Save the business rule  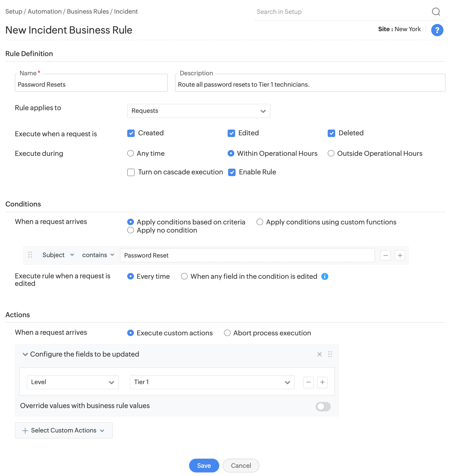tap(204, 465)
